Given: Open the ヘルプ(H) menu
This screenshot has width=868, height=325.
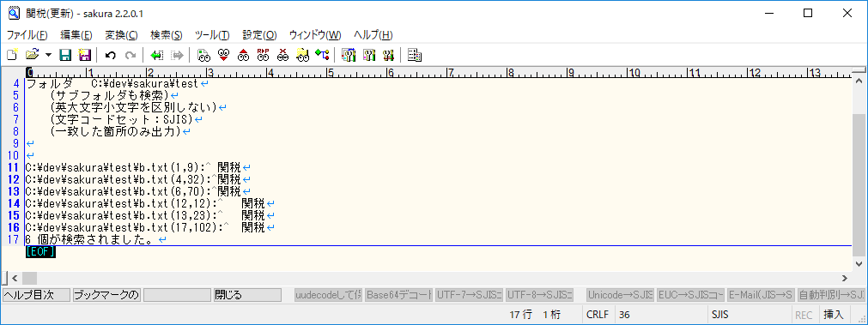Looking at the screenshot, I should (373, 35).
